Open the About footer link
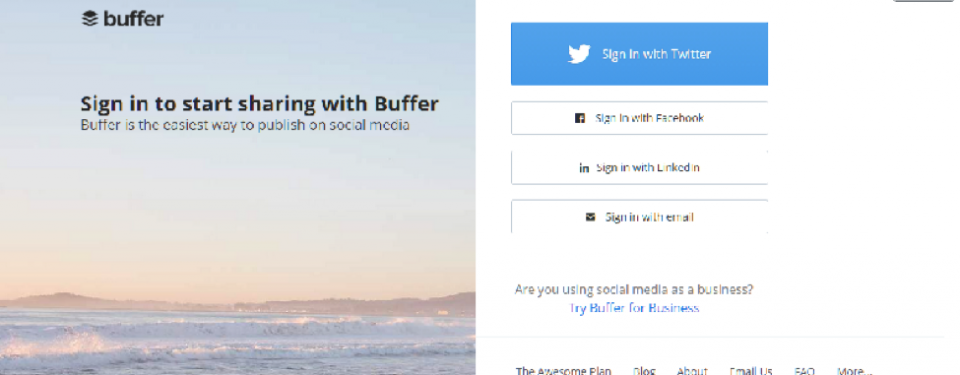This screenshot has height=375, width=960. (692, 371)
